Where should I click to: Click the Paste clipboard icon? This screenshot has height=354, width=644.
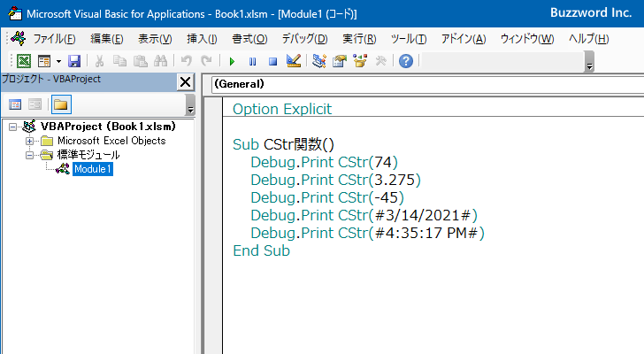tap(141, 61)
